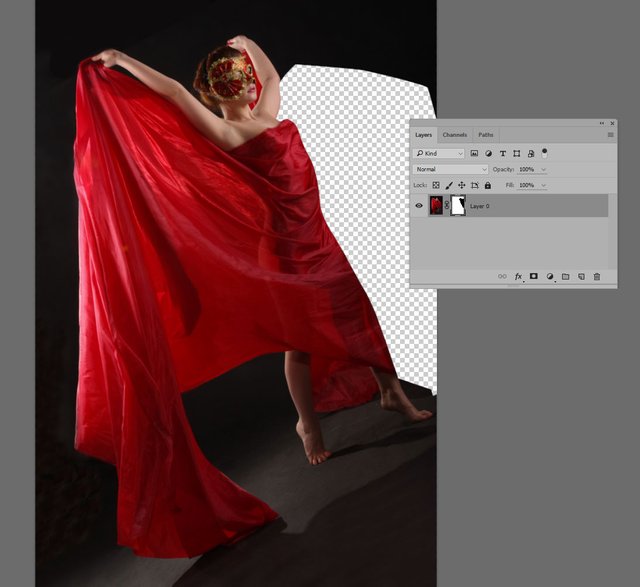
Task: Delete layer with the trash icon
Action: click(x=597, y=276)
